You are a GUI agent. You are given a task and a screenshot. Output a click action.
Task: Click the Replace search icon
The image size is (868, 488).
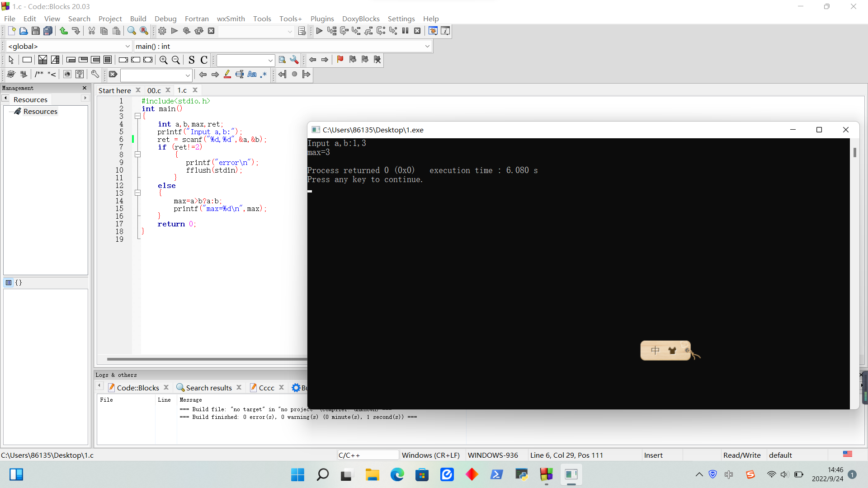pos(144,31)
